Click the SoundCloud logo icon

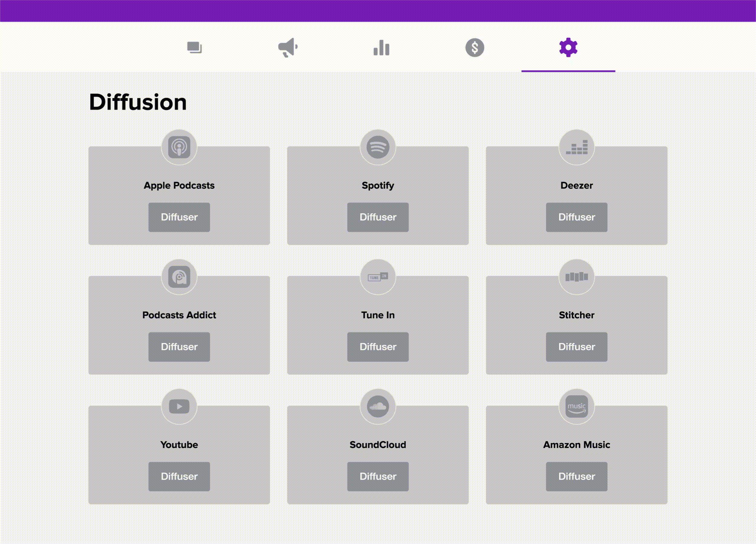pyautogui.click(x=378, y=406)
